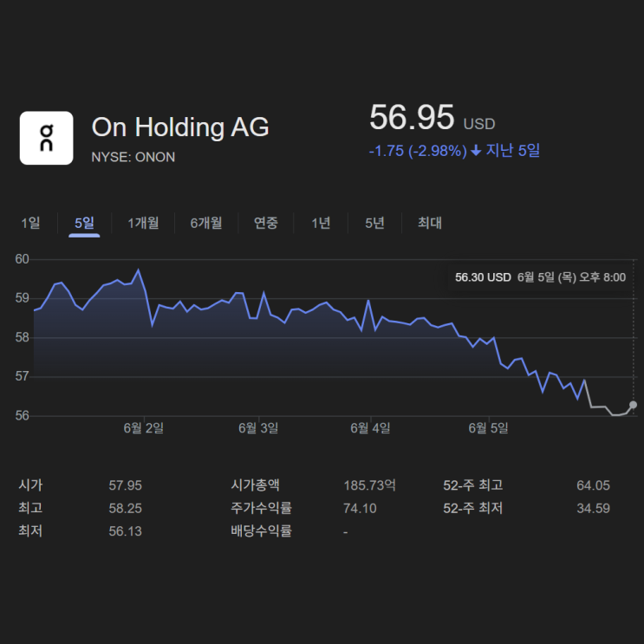Show the 1년 chart range
The height and width of the screenshot is (644, 644).
click(321, 223)
